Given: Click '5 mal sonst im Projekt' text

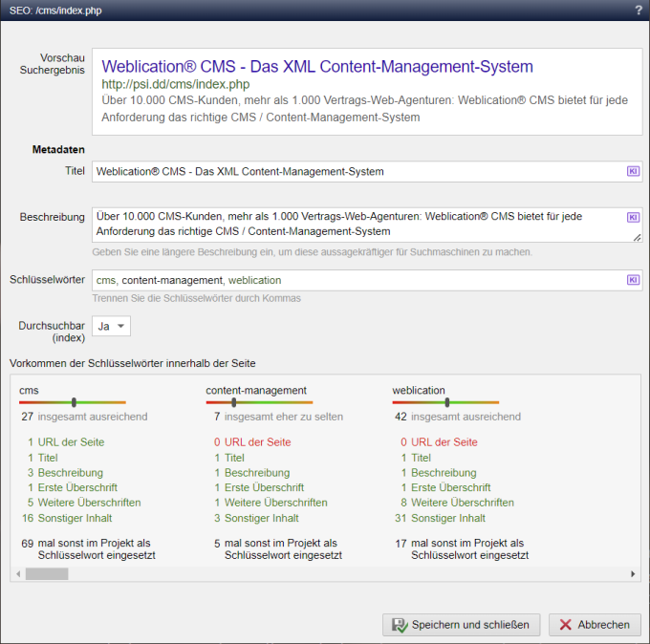Looking at the screenshot, I should point(278,549).
